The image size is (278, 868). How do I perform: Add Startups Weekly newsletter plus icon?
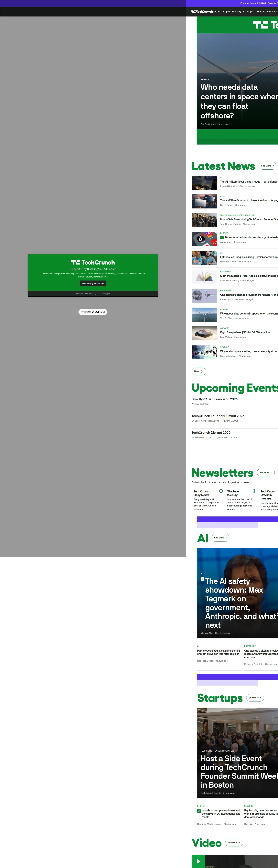[x=254, y=491]
